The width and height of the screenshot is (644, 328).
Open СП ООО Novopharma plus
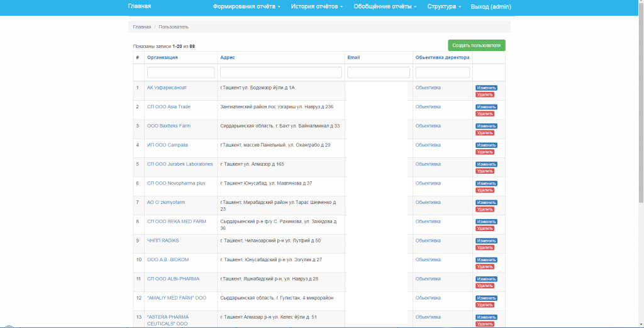click(x=176, y=183)
